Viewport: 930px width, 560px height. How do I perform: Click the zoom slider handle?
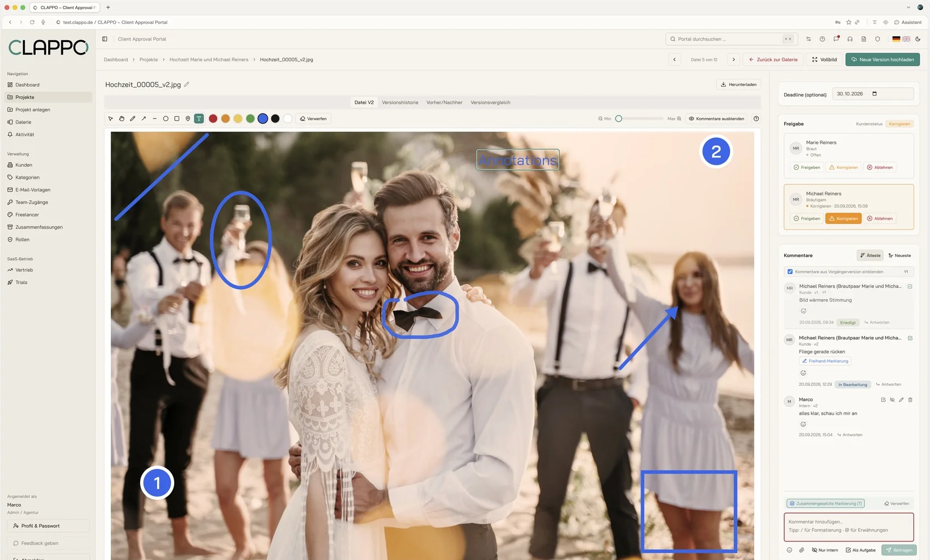pyautogui.click(x=618, y=119)
